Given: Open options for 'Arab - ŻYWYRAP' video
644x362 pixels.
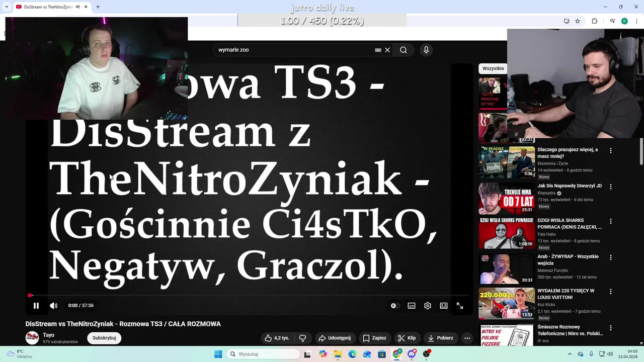Looking at the screenshot, I should tap(611, 257).
